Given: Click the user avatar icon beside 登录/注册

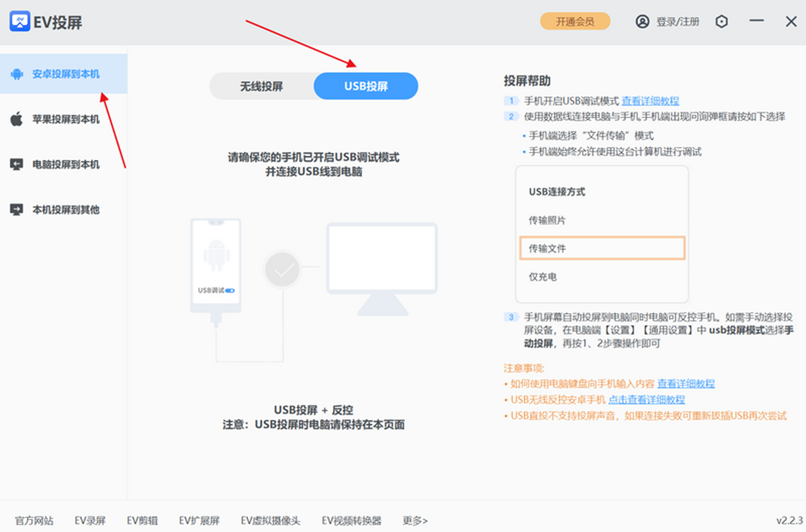Looking at the screenshot, I should 643,21.
